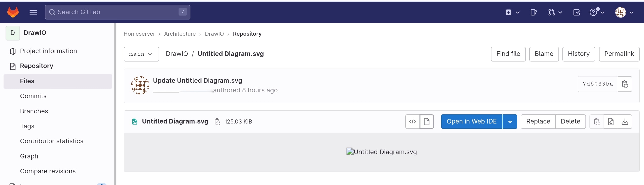This screenshot has width=644, height=185.
Task: Open the GitLab homepage via the logo
Action: [12, 12]
